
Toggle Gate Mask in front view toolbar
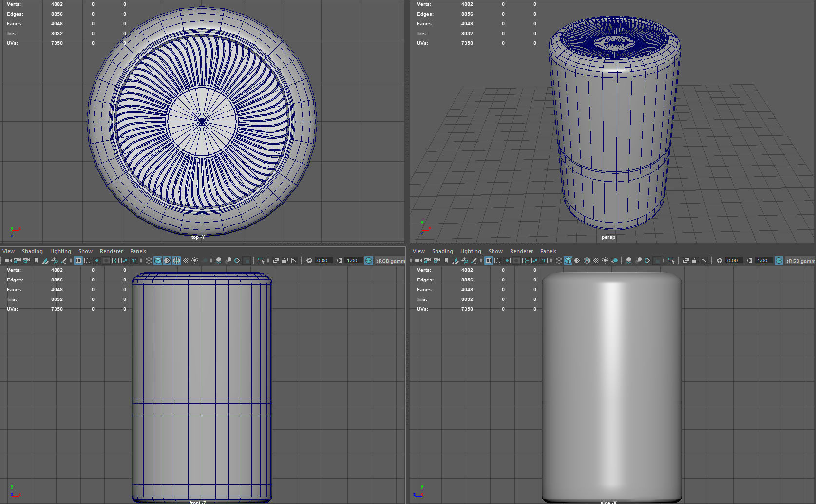106,261
